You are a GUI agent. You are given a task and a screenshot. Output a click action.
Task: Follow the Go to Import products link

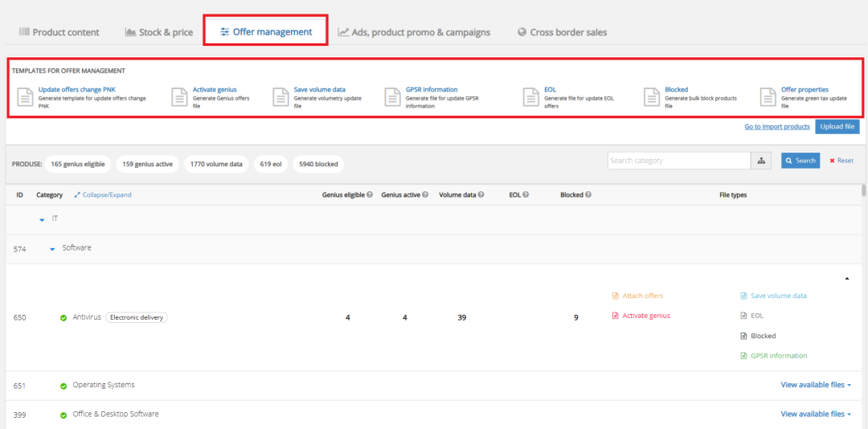(776, 127)
